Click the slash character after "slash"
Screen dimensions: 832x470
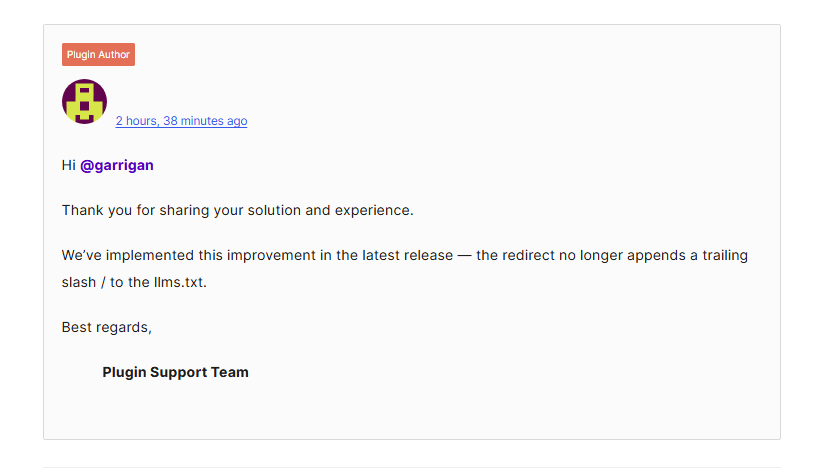(x=104, y=282)
